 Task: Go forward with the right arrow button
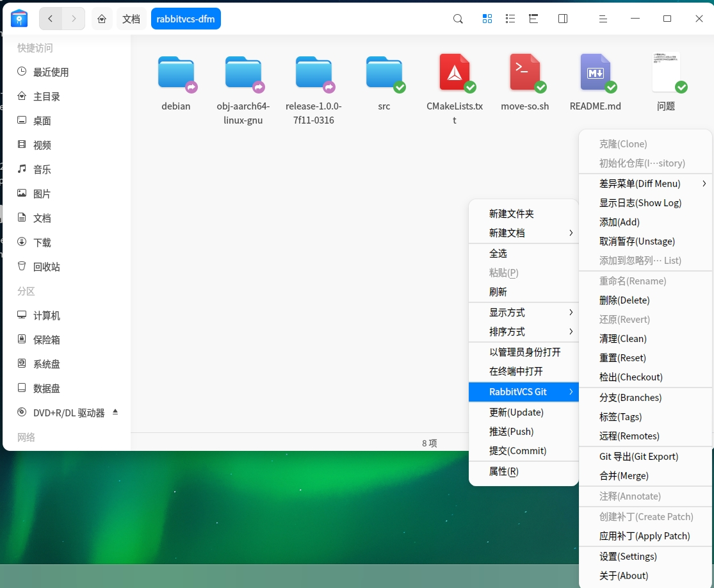pyautogui.click(x=74, y=19)
